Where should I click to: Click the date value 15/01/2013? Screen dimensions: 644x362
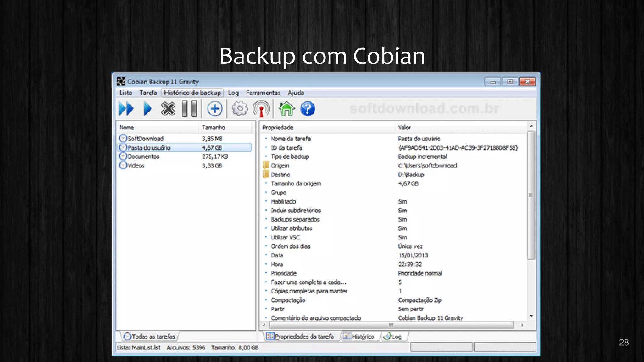413,255
